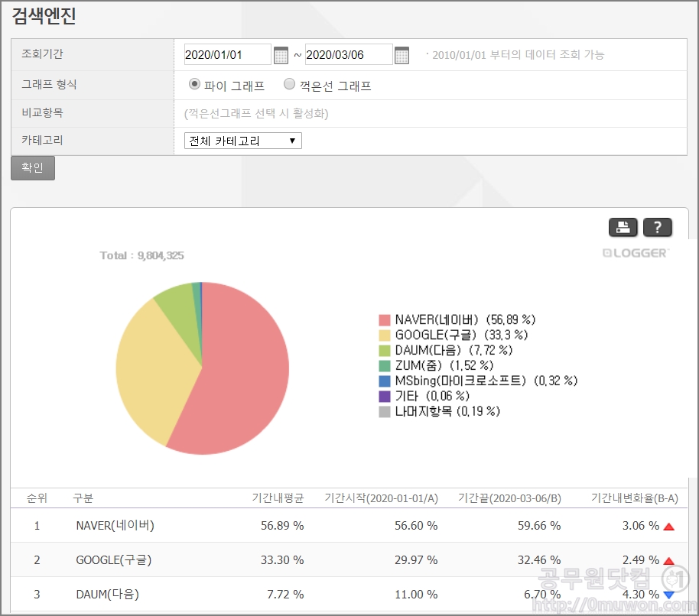Click the 기간내평균 column header
Image resolution: width=699 pixels, height=616 pixels.
click(x=278, y=498)
